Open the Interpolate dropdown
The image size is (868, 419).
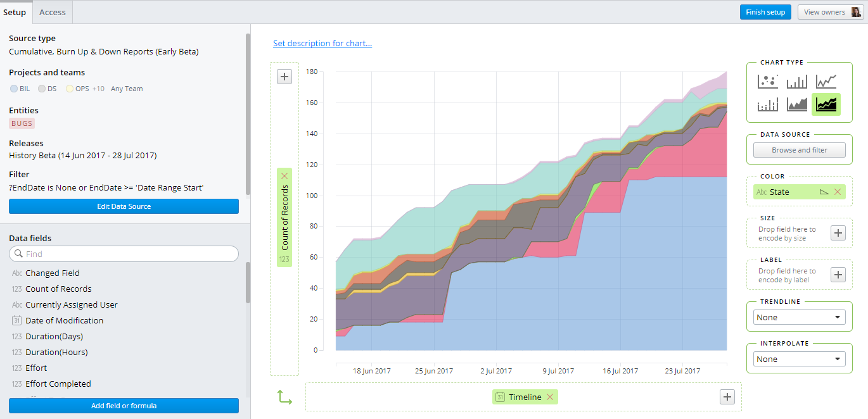pos(799,359)
